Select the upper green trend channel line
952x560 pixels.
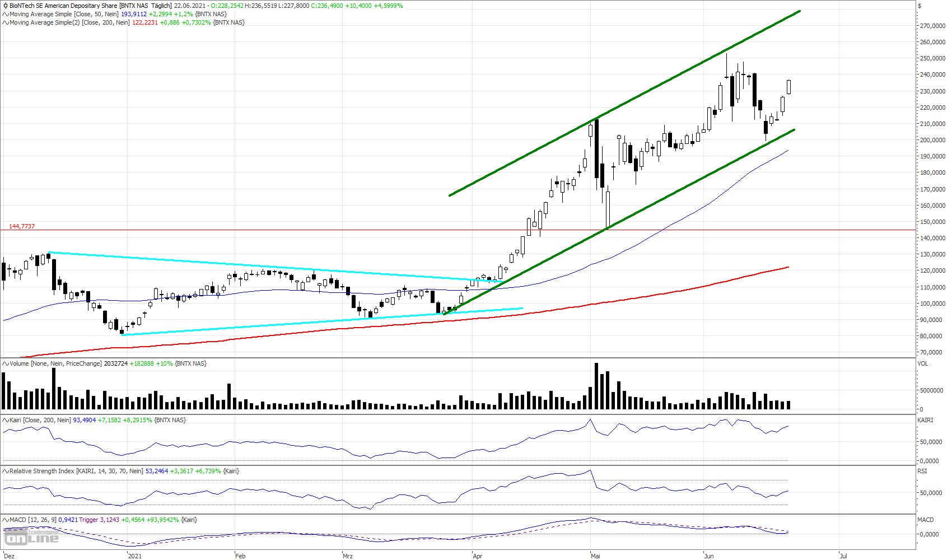pyautogui.click(x=624, y=103)
